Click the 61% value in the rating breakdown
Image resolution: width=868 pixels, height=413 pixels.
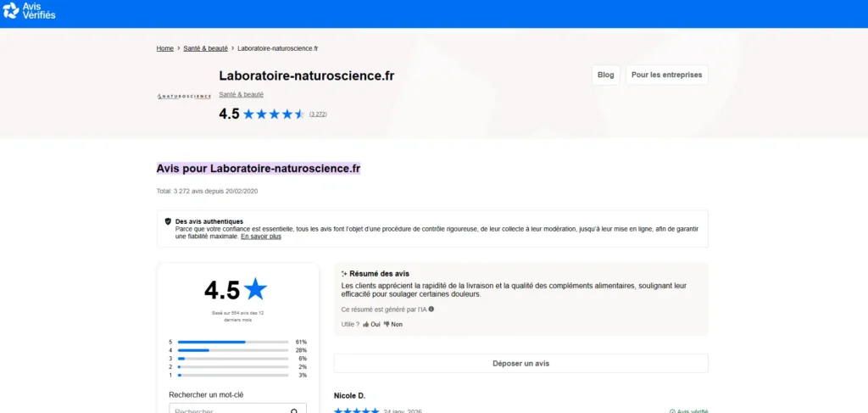point(301,342)
